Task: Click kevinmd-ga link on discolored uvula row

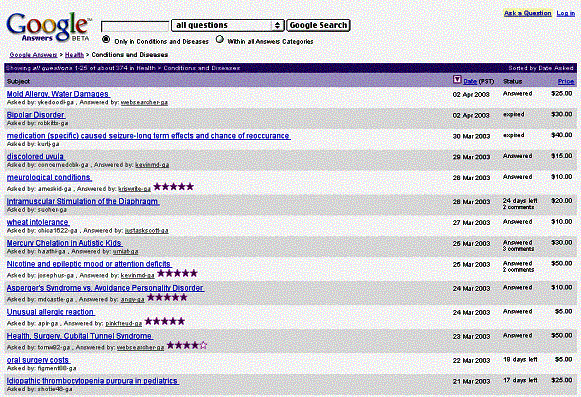Action: [152, 165]
